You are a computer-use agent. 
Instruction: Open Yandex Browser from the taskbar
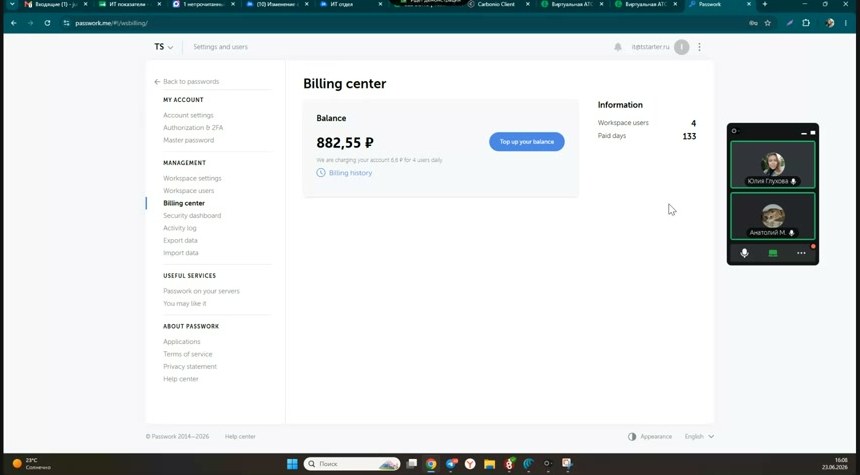(470, 464)
